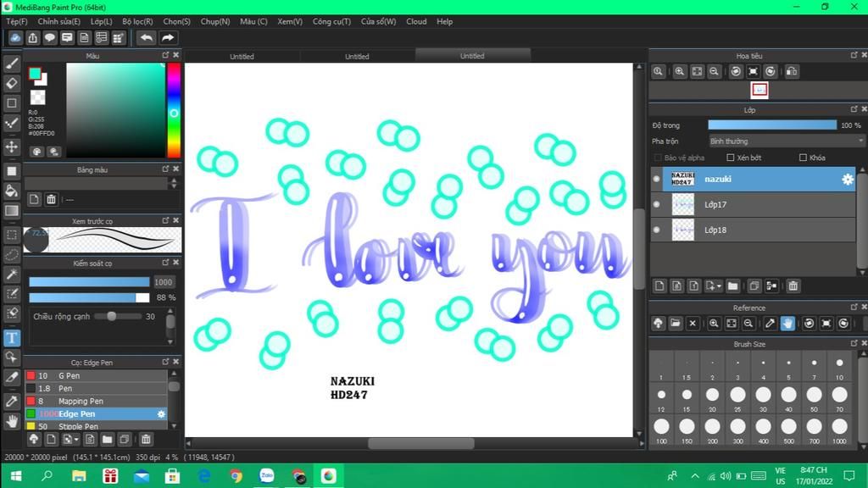Screen dimensions: 868x488
Task: Open the Chỉnh sửa(E) menu
Action: 58,21
